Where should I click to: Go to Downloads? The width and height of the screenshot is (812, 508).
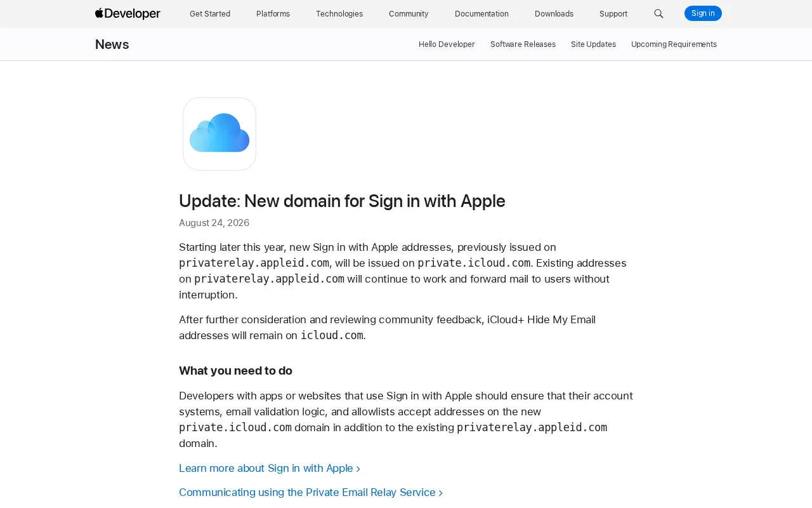554,14
